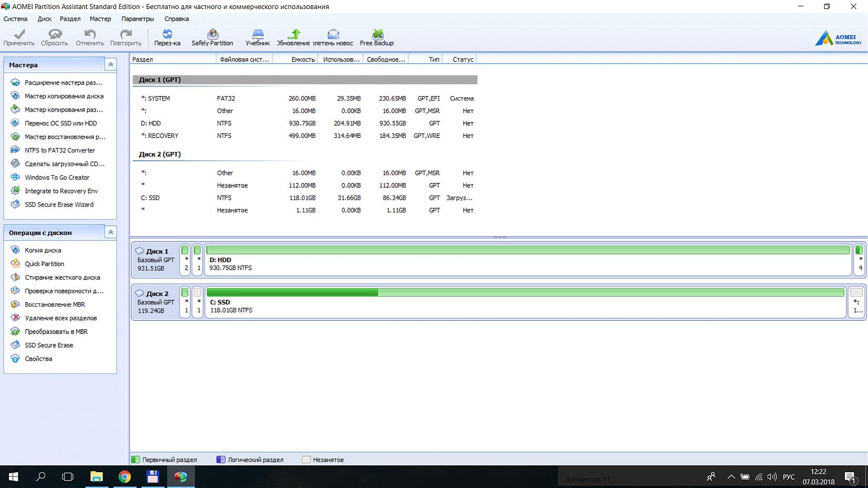Click the Отменить undo arrow icon
This screenshot has height=488, width=868.
[x=90, y=34]
